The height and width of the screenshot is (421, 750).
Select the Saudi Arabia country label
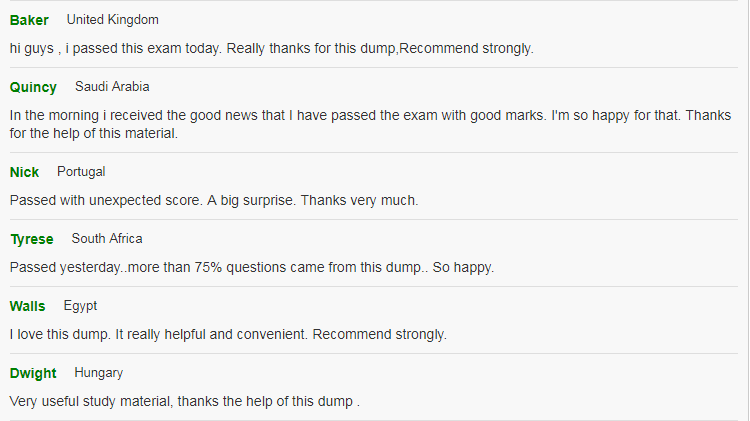[112, 87]
